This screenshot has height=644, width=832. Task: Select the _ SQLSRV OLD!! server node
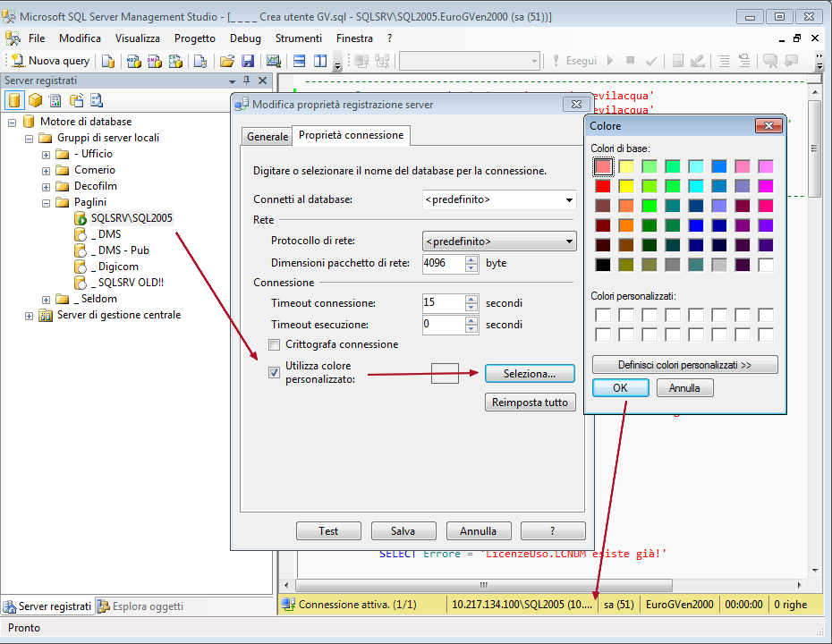coord(127,283)
